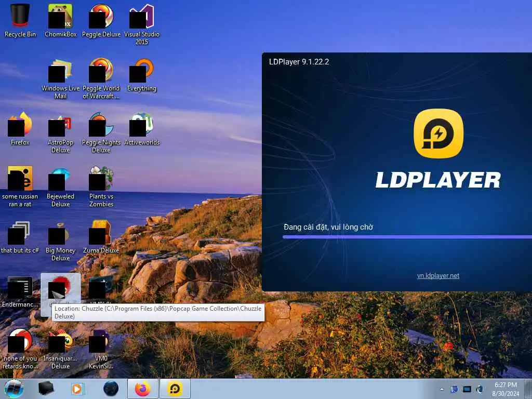Click the Big Money Deluxe icon

click(x=60, y=241)
